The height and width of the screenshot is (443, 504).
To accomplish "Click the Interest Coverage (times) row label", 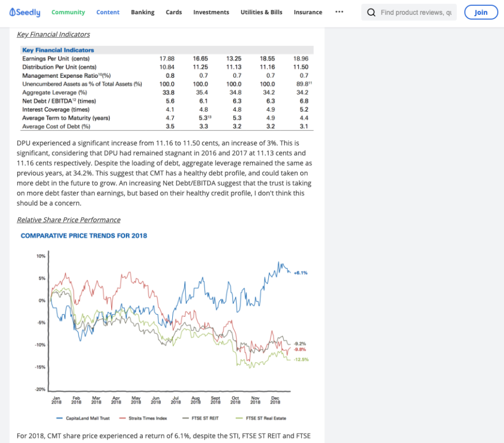I will [x=56, y=110].
